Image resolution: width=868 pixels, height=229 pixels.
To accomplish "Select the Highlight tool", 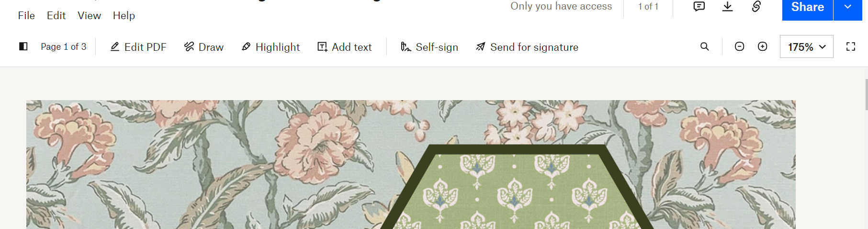I will coord(271,47).
